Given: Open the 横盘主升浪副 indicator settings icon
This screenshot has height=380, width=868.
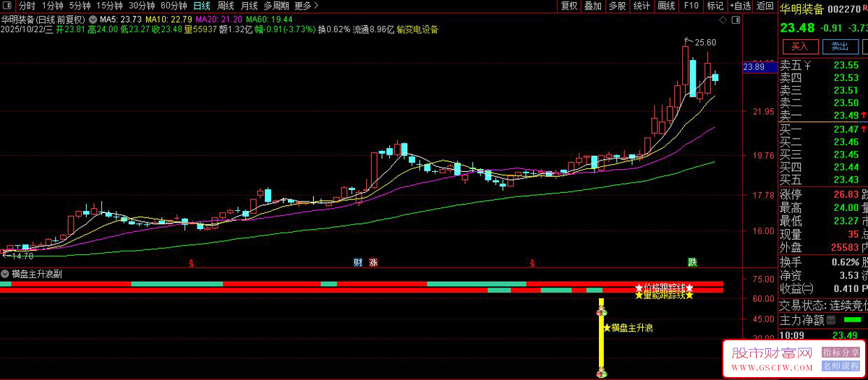Looking at the screenshot, I should pyautogui.click(x=6, y=274).
